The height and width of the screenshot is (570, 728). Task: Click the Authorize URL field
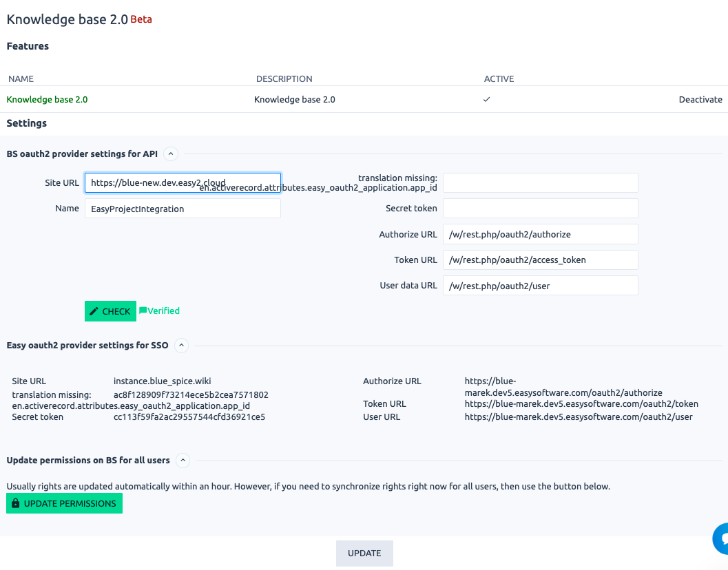(541, 234)
